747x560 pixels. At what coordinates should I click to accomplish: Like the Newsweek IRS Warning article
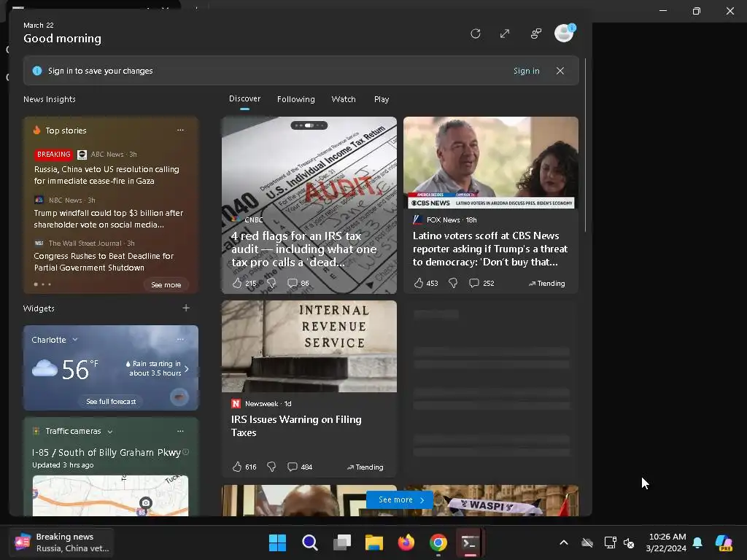pyautogui.click(x=237, y=467)
